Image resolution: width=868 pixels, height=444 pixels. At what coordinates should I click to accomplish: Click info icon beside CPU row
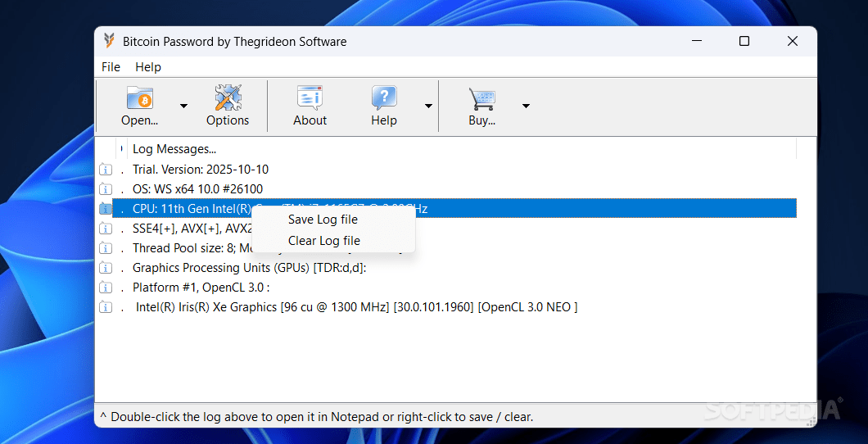105,209
